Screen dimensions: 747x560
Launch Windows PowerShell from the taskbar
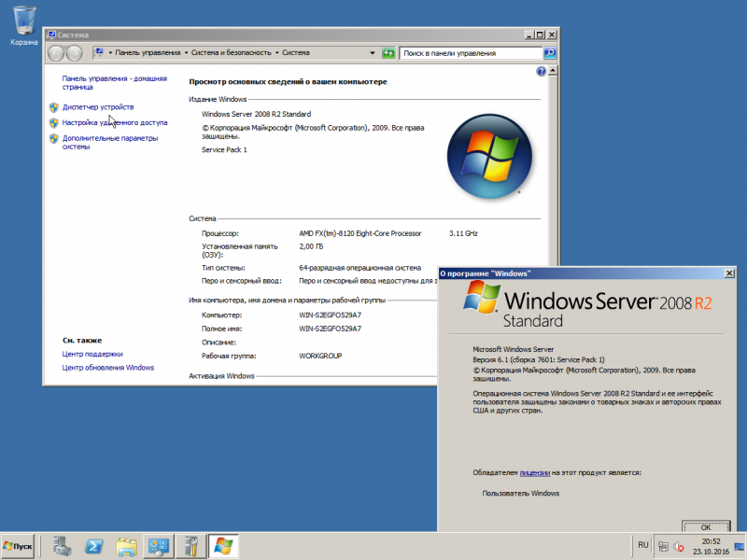click(x=94, y=546)
